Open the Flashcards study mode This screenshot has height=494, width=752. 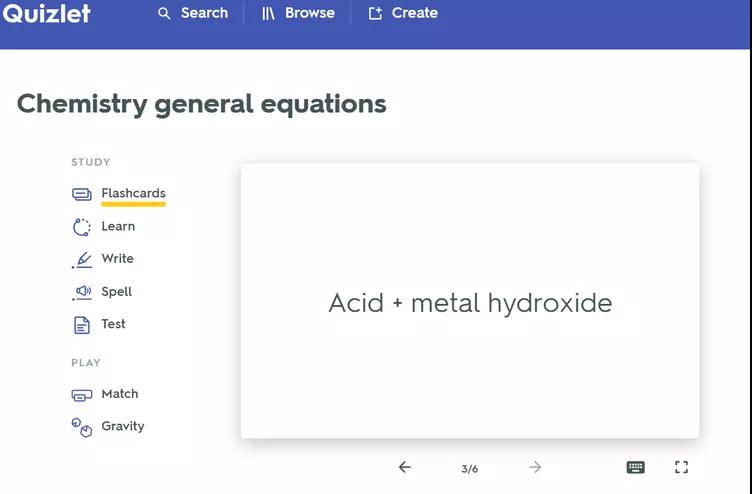pos(133,193)
